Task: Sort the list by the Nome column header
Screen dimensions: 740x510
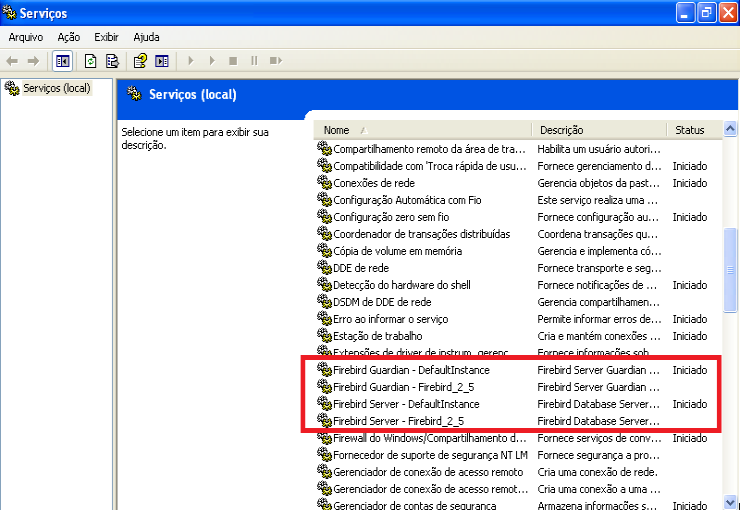Action: [422, 130]
